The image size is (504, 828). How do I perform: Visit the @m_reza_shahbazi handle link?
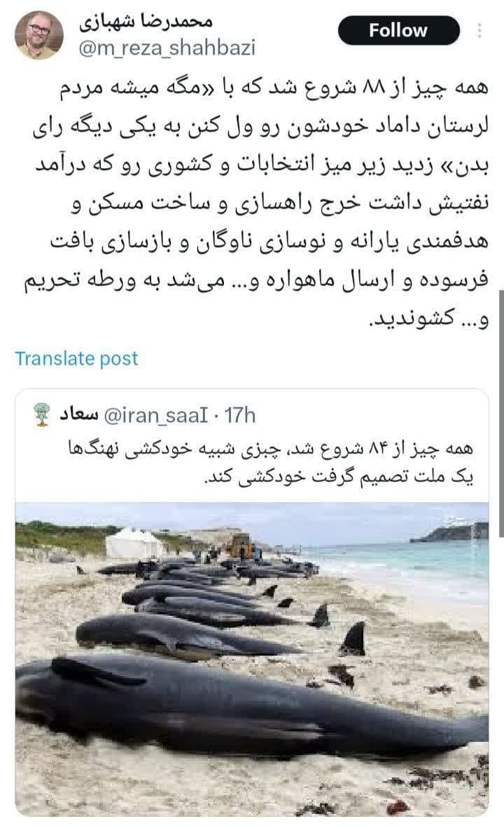[167, 48]
